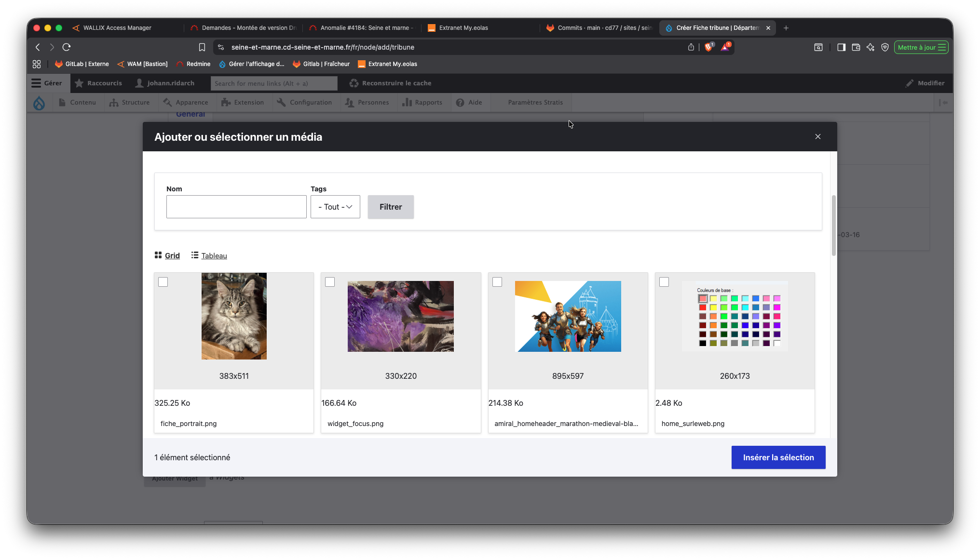Click the bookmark icon in address bar
This screenshot has height=560, width=980.
pos(202,47)
